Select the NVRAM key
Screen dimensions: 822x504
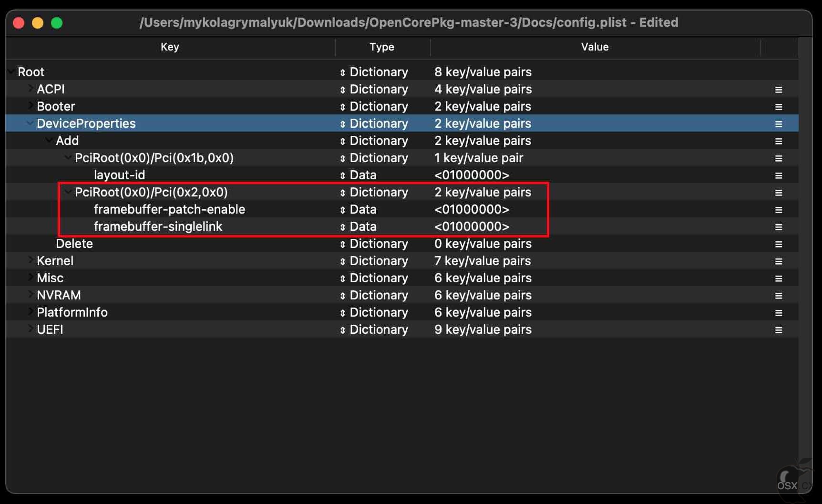click(59, 295)
